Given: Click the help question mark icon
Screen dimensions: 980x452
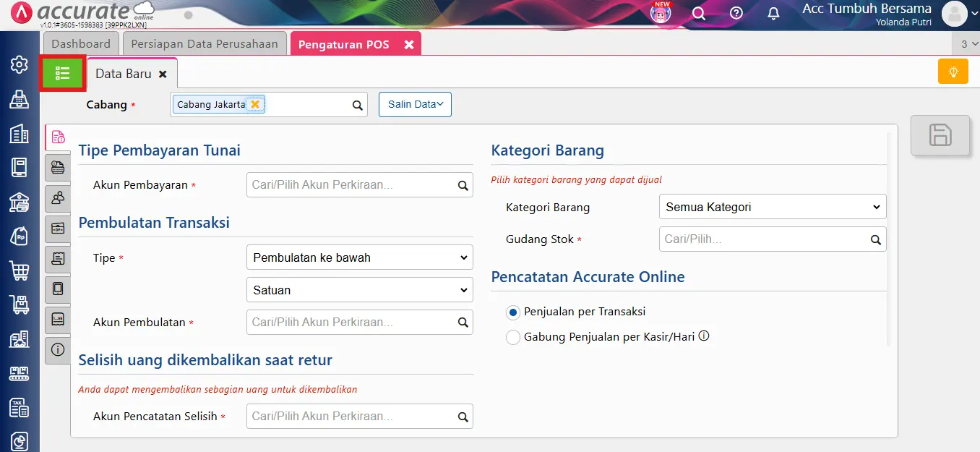Looking at the screenshot, I should tap(736, 14).
